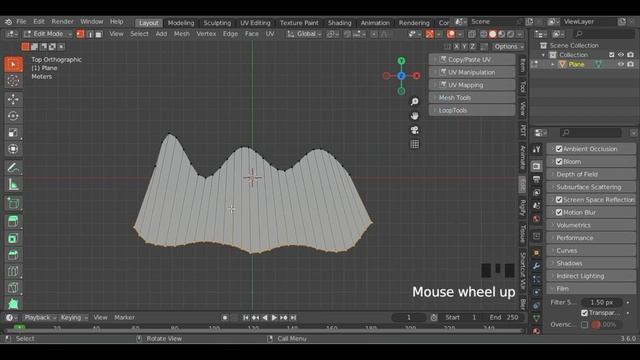Screen dimensions: 640x360
Task: Activate the Annotate tool
Action: point(13,168)
